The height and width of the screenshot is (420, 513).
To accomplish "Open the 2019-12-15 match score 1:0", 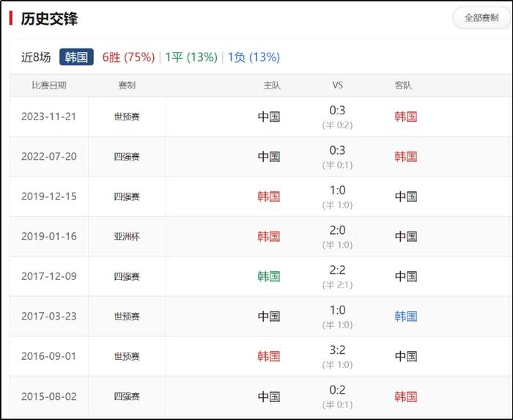I will pyautogui.click(x=337, y=190).
